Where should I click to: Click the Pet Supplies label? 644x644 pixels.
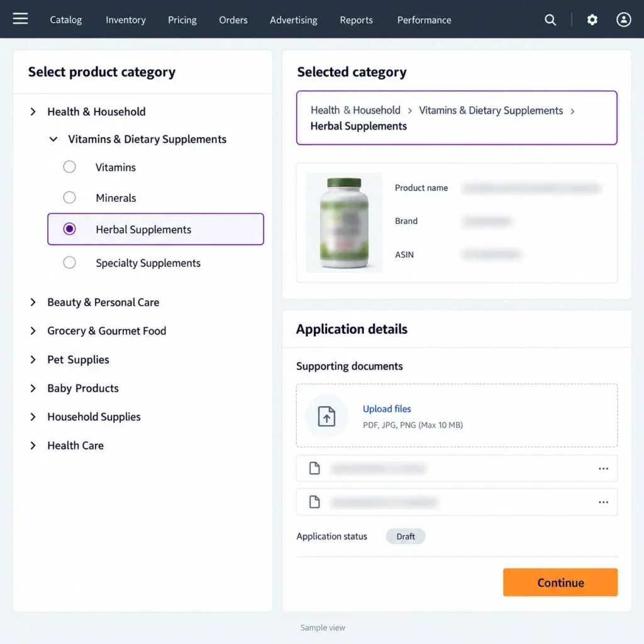(78, 360)
